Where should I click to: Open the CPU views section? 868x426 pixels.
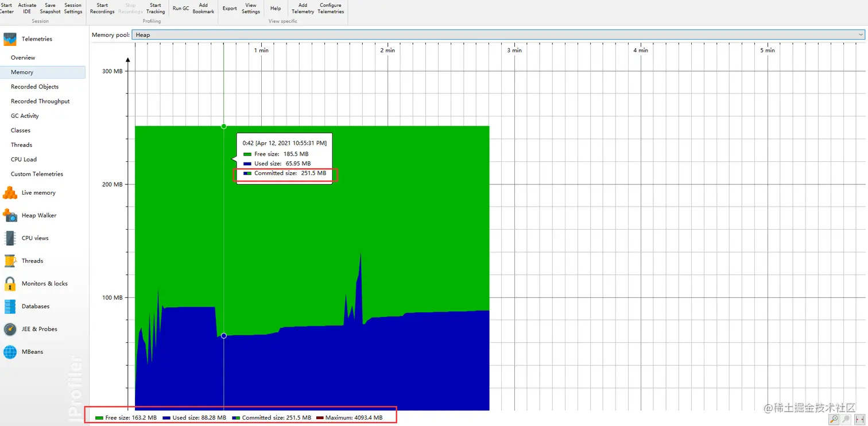pyautogui.click(x=26, y=238)
